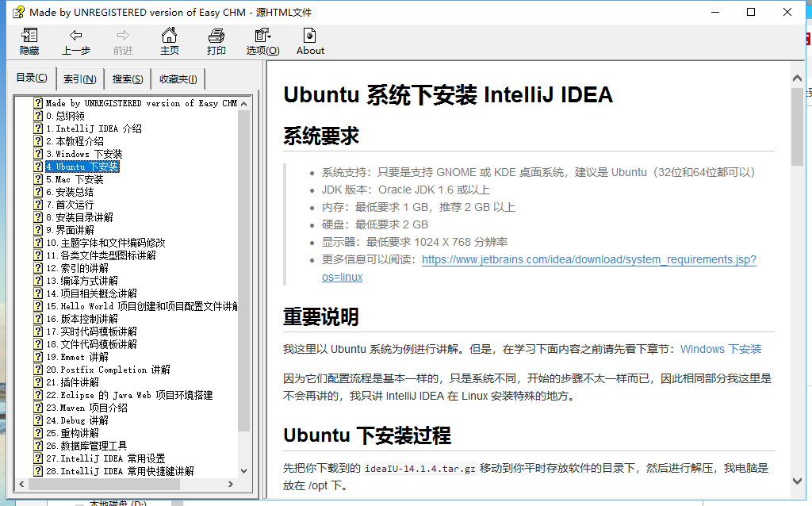
Task: Open the 主页 home icon
Action: [170, 35]
